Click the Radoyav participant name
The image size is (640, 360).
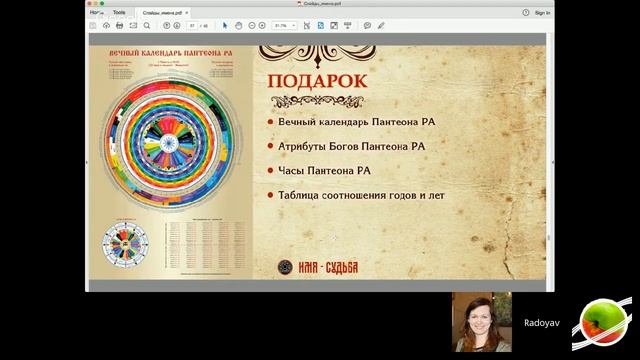(542, 323)
